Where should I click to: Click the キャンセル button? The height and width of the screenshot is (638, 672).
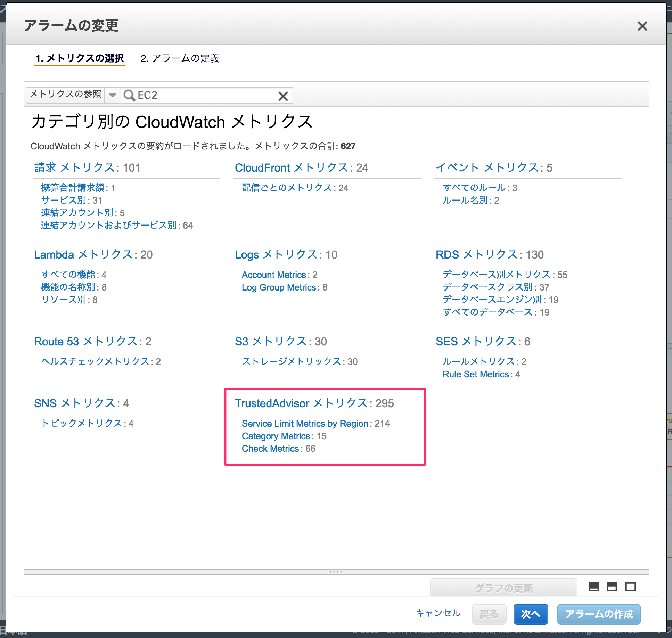click(438, 614)
